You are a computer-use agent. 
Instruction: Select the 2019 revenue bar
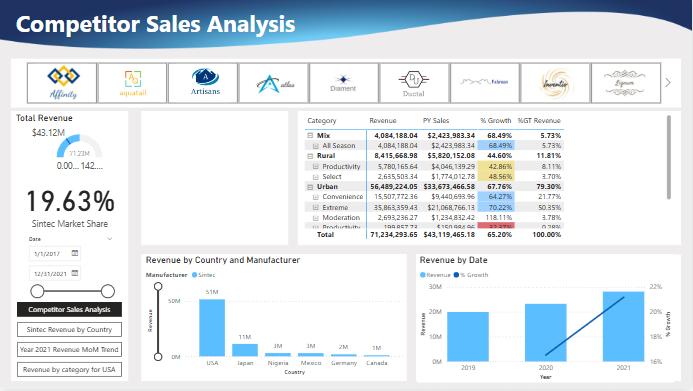point(468,337)
